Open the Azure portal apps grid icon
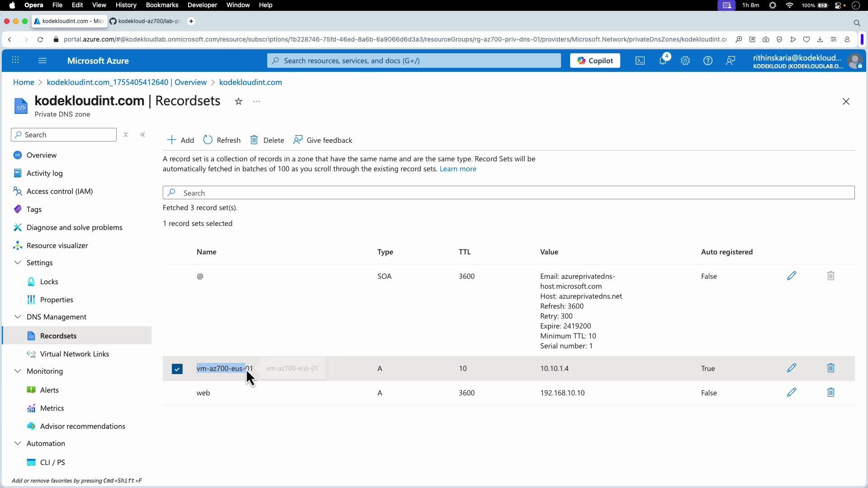Screen dimensions: 868x488 tap(15, 61)
